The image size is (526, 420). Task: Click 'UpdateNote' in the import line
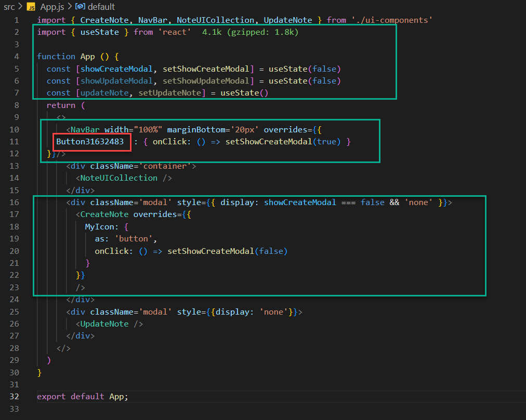click(288, 20)
